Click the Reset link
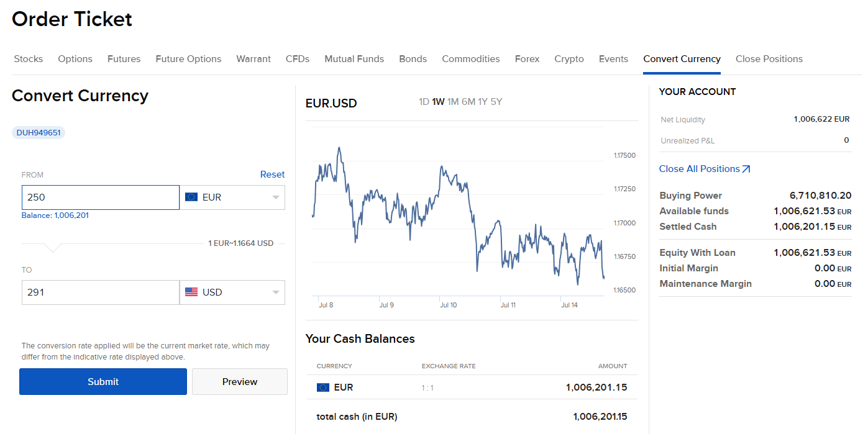This screenshot has width=868, height=444. tap(272, 174)
